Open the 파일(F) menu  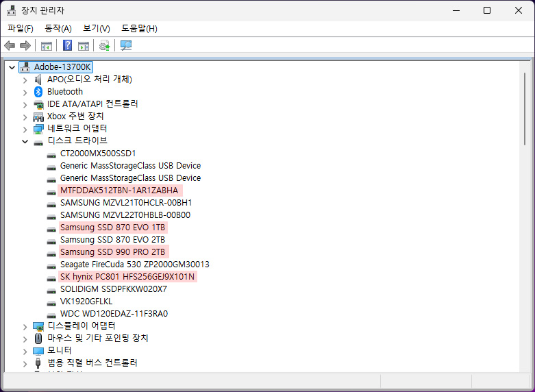coord(21,28)
